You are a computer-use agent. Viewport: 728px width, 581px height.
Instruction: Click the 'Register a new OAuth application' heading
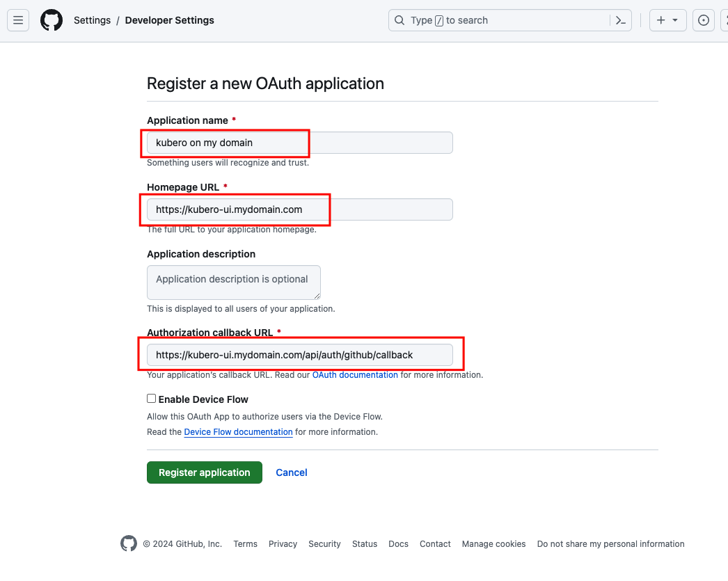click(x=266, y=83)
